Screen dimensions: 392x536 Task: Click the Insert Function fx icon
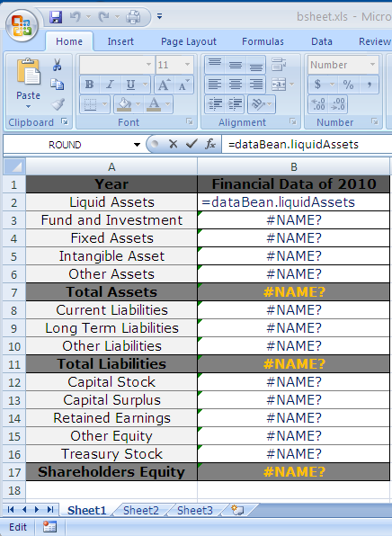[x=210, y=144]
